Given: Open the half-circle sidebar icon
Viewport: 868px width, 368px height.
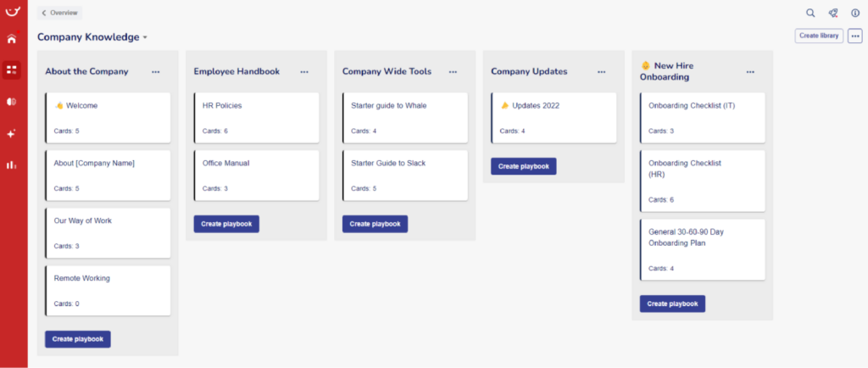Looking at the screenshot, I should 12,102.
